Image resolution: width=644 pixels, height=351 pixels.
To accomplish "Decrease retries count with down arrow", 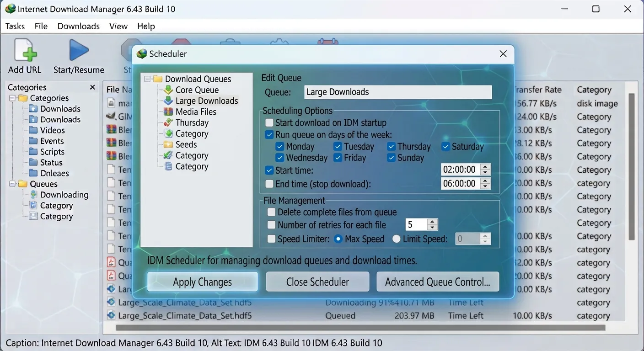I will (x=433, y=228).
